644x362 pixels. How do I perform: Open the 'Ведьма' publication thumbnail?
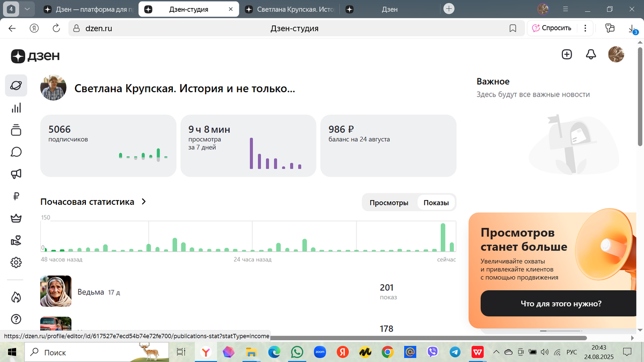point(56,291)
